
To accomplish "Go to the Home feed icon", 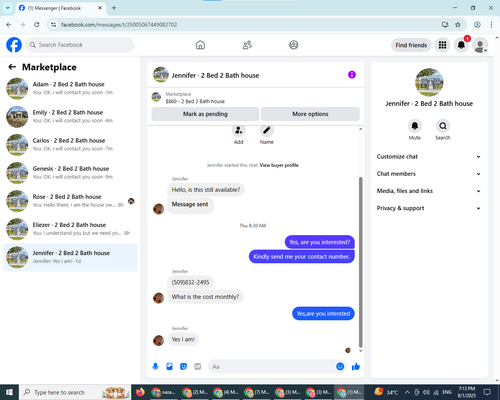I will coord(200,45).
